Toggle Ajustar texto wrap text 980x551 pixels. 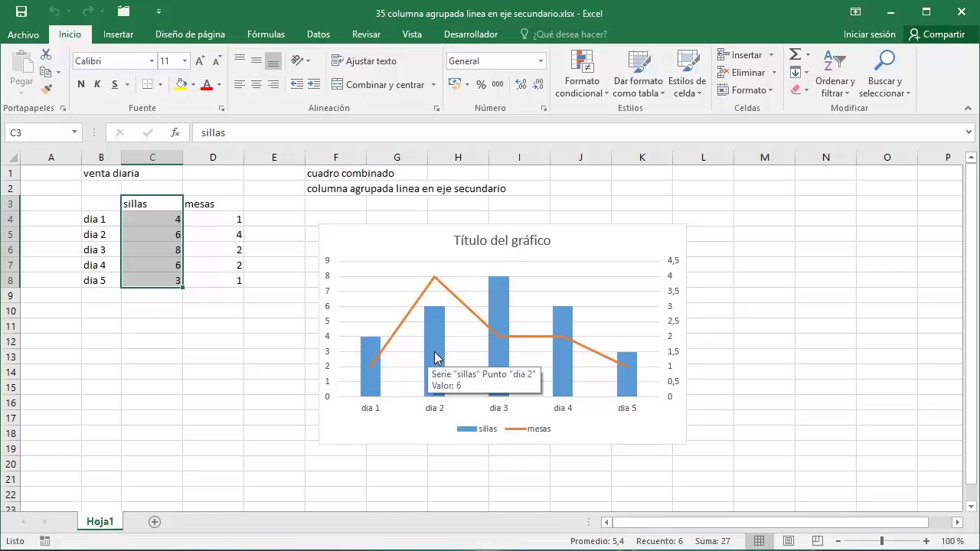pyautogui.click(x=364, y=60)
